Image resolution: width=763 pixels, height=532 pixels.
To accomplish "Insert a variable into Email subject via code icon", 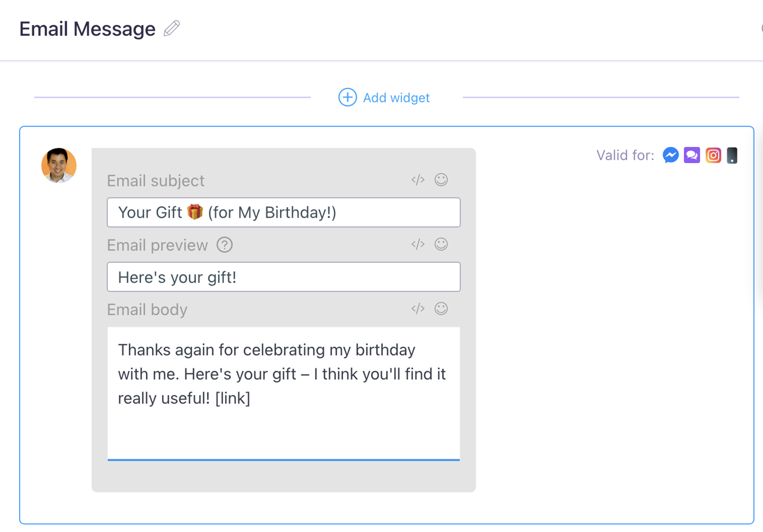I will click(418, 180).
